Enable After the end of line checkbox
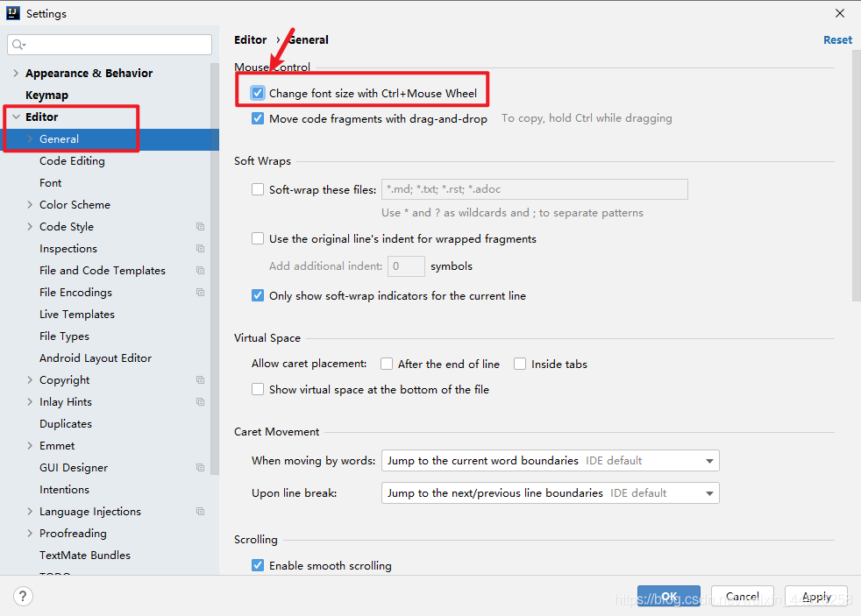Screen dimensions: 861x616 pos(387,364)
